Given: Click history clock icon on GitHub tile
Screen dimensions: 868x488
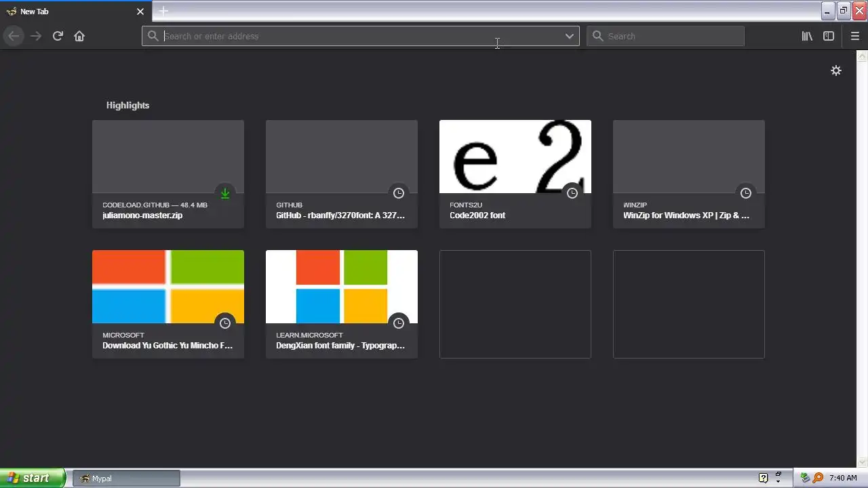Looking at the screenshot, I should pos(399,193).
